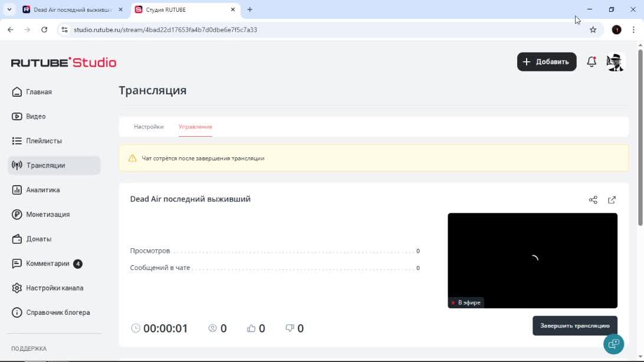Open a new browser tab
Image resolution: width=644 pixels, height=362 pixels.
[249, 9]
